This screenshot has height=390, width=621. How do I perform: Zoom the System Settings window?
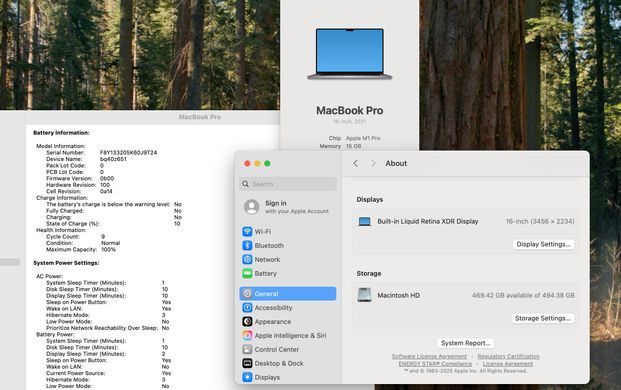click(x=267, y=163)
